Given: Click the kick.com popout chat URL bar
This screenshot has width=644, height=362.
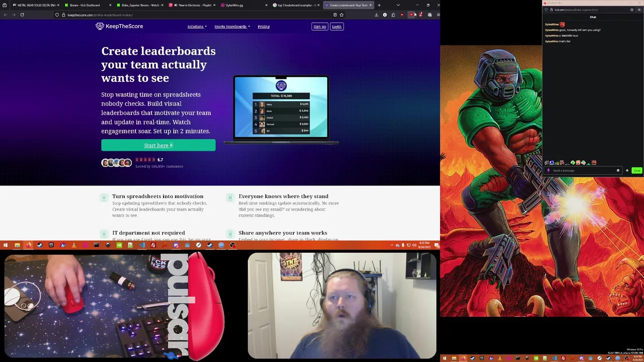Looking at the screenshot, I should click(589, 10).
